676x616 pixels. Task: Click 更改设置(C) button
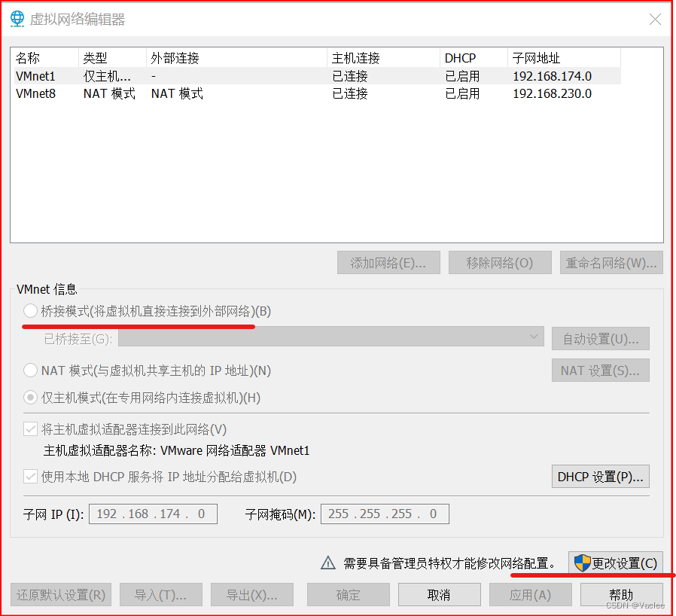click(x=615, y=563)
